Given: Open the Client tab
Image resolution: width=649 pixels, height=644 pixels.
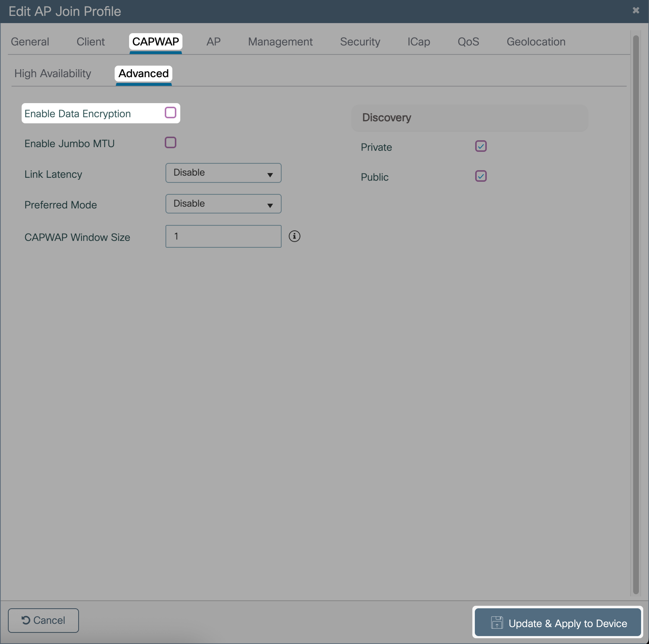Looking at the screenshot, I should (x=90, y=42).
